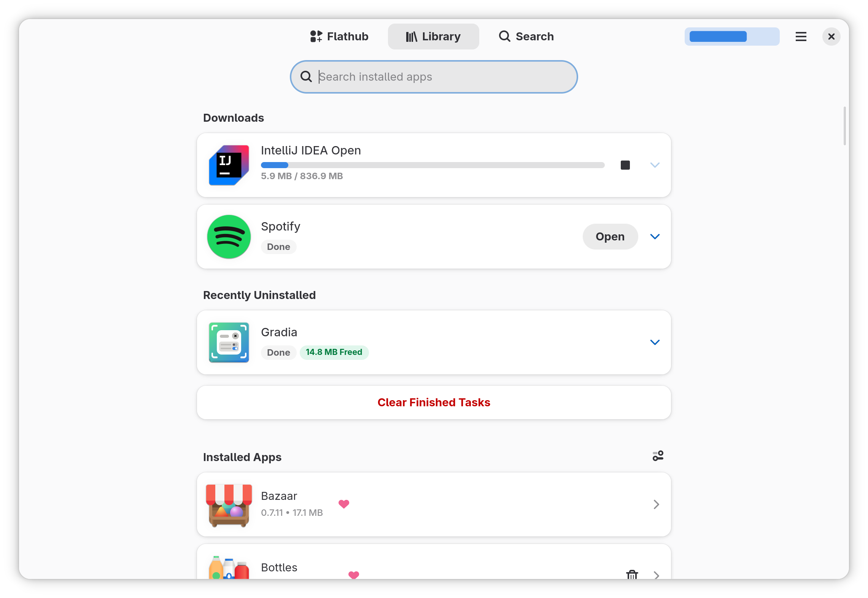Click the Bazaar app icon
Screen dimensions: 868x598
pyautogui.click(x=229, y=504)
